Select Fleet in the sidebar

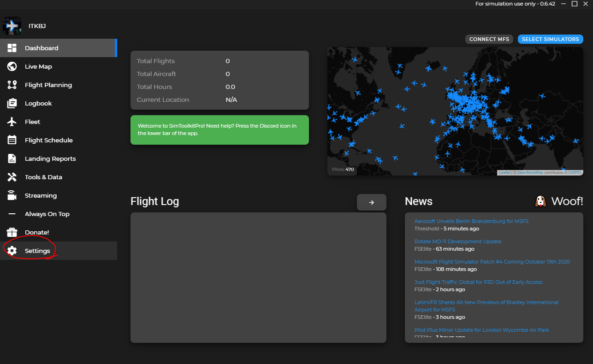point(58,122)
